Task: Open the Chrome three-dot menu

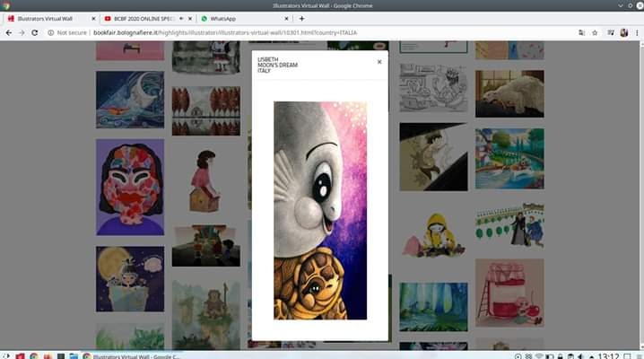Action: click(x=636, y=32)
